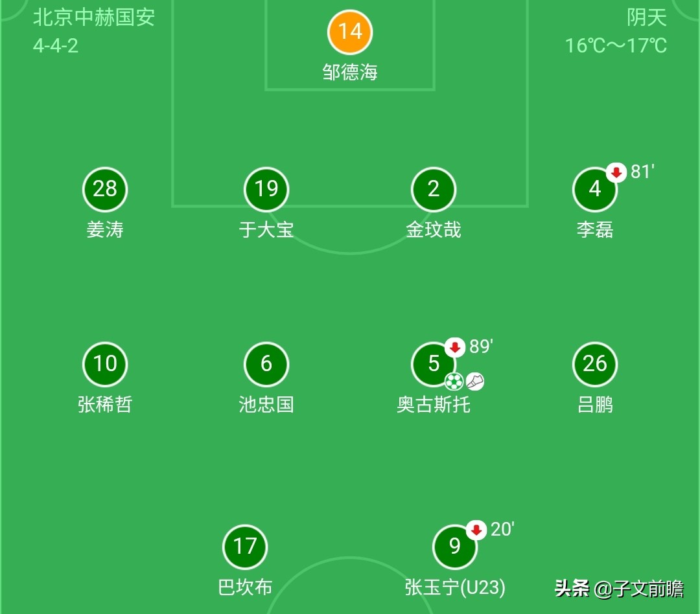Image resolution: width=700 pixels, height=614 pixels.
Task: Click 张稀哲's number 10 player marker
Action: 105,364
